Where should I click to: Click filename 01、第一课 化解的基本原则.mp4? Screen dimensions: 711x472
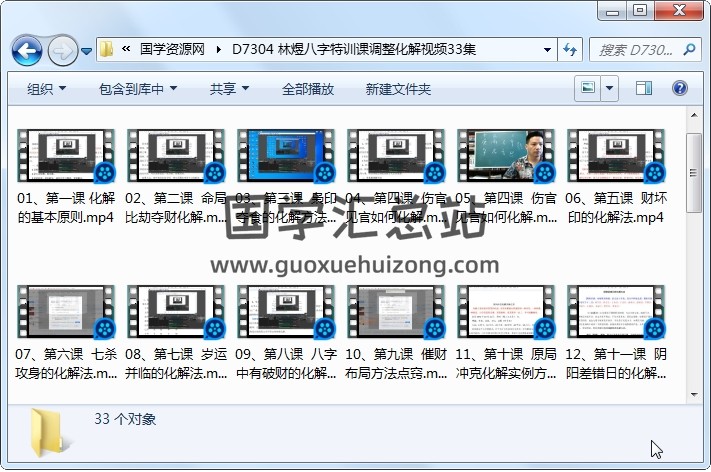[66, 208]
